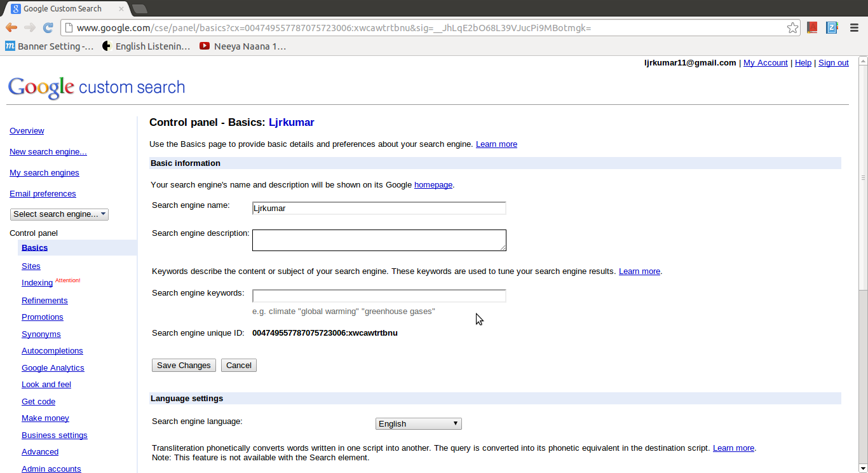Screen dimensions: 868x473
Task: Select the Google Custom Search tab
Action: [67, 9]
